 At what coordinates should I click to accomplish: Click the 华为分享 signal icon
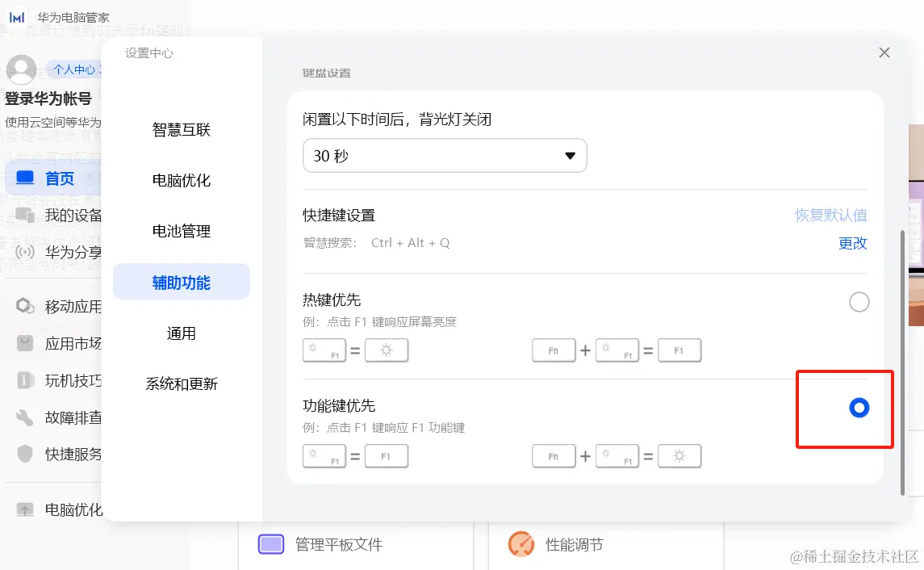click(x=25, y=252)
